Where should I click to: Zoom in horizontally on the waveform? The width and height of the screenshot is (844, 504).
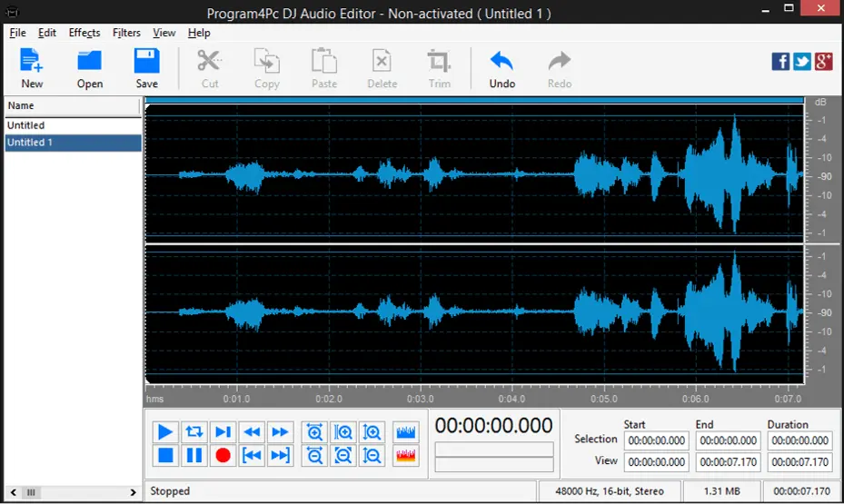point(314,432)
